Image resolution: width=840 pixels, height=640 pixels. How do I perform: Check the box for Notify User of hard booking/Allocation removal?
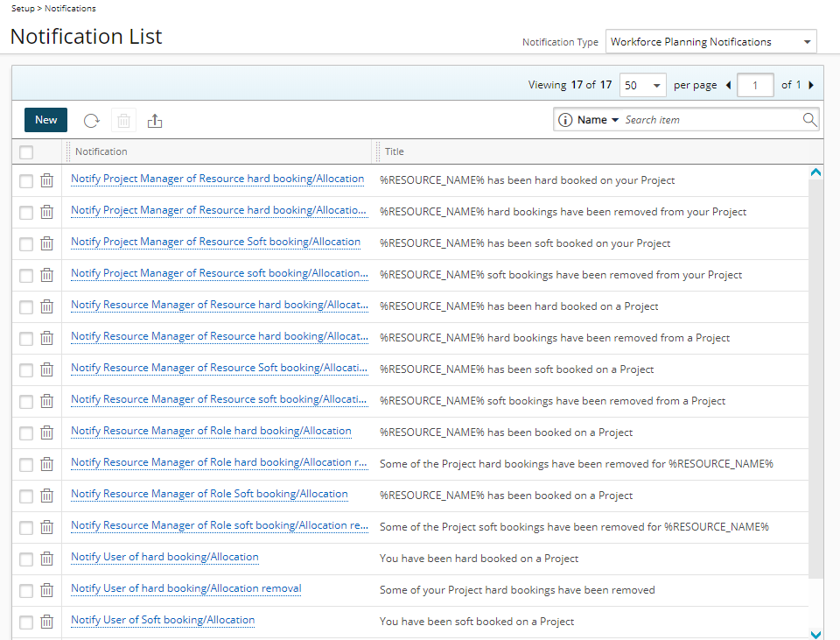(x=26, y=590)
